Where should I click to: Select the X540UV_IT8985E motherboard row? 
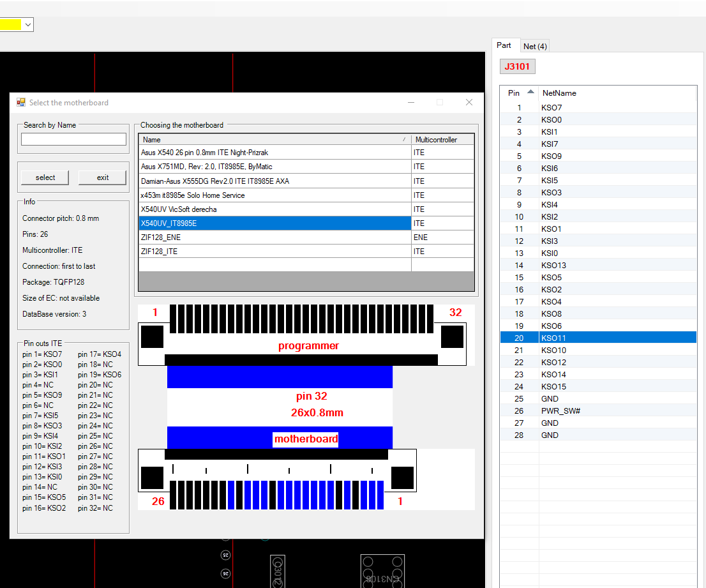tap(306, 223)
